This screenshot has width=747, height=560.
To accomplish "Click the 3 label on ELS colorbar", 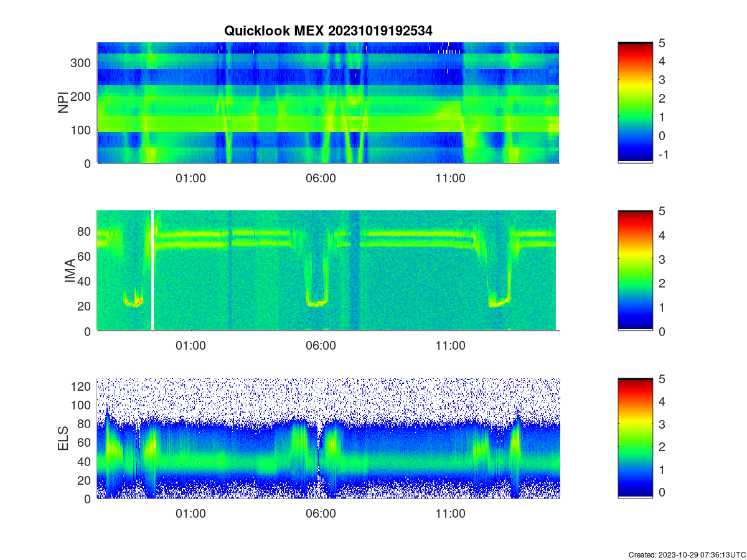I will [662, 424].
